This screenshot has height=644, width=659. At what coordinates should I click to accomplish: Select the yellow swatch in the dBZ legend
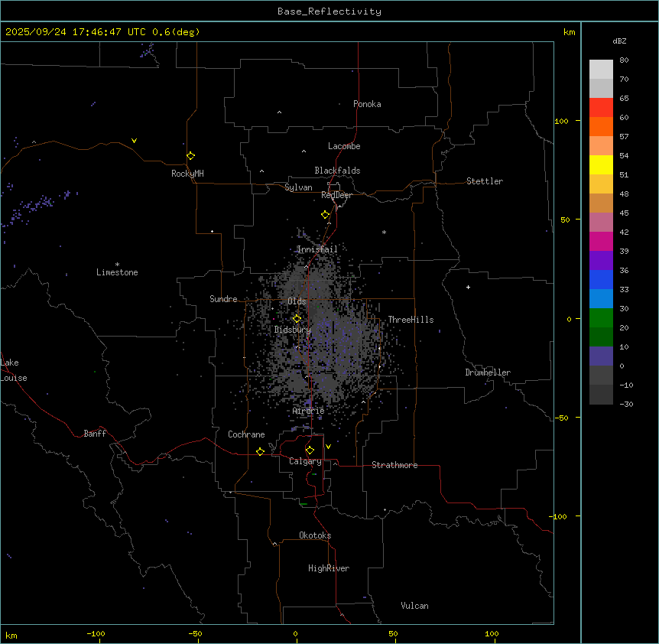point(601,164)
